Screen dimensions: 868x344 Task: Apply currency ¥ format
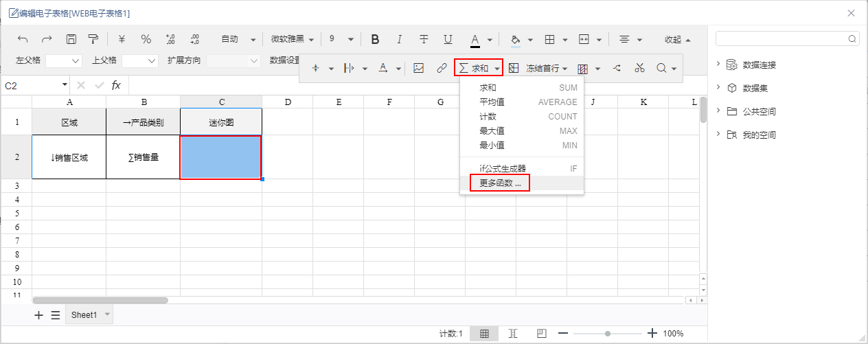tap(122, 39)
